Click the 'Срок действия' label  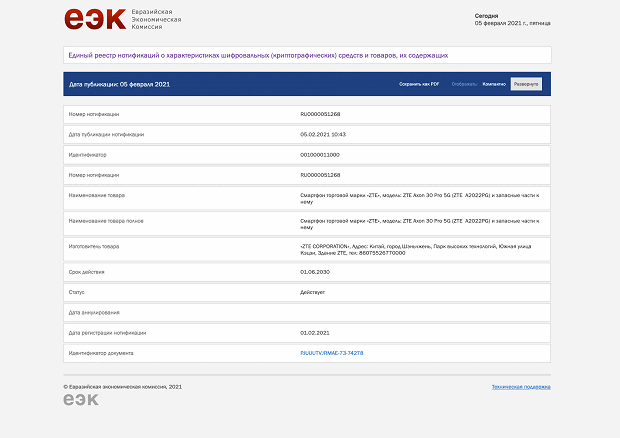[x=86, y=272]
